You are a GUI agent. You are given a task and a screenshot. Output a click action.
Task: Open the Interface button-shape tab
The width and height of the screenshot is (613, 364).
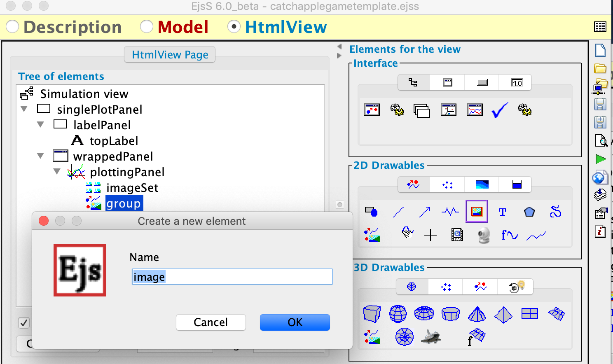(482, 82)
